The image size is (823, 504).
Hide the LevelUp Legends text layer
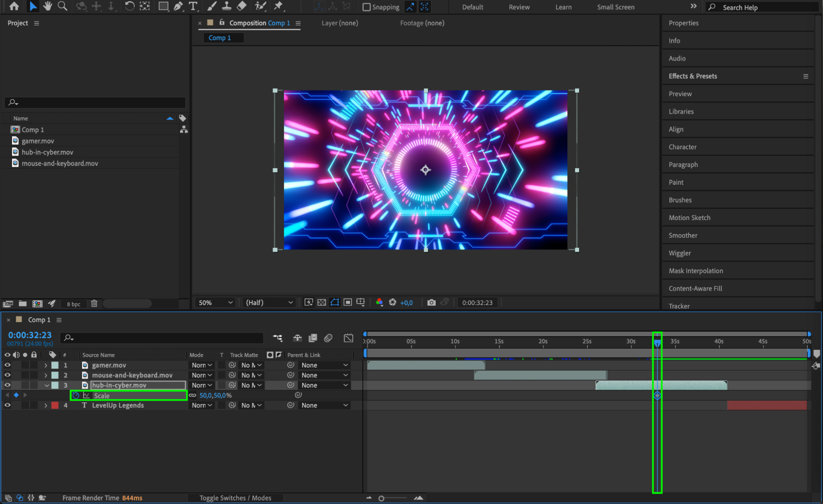[x=7, y=405]
